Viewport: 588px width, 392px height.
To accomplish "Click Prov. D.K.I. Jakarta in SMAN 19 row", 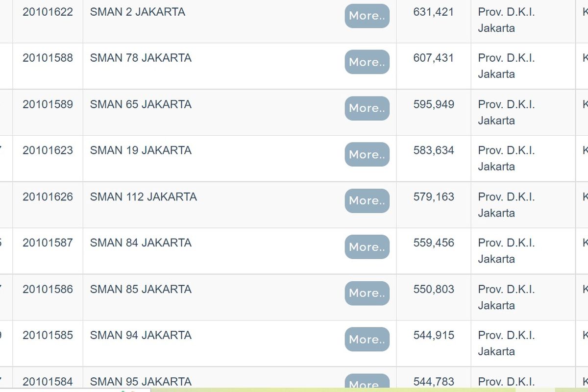I will [506, 158].
